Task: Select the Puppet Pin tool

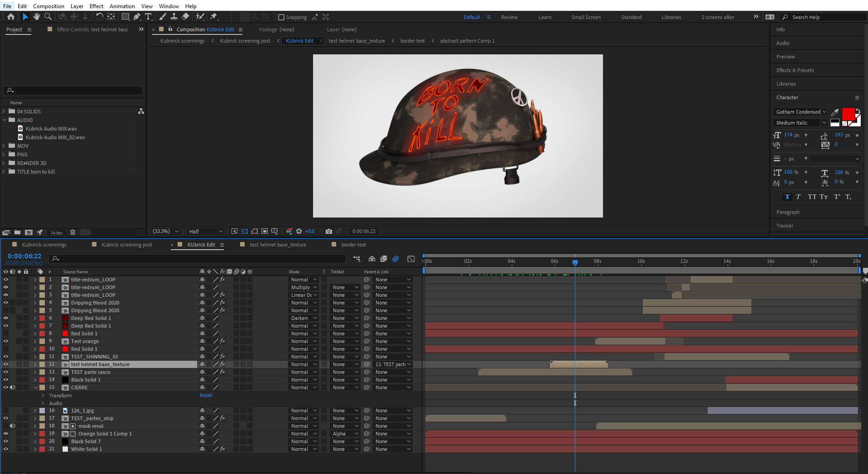Action: click(x=214, y=17)
